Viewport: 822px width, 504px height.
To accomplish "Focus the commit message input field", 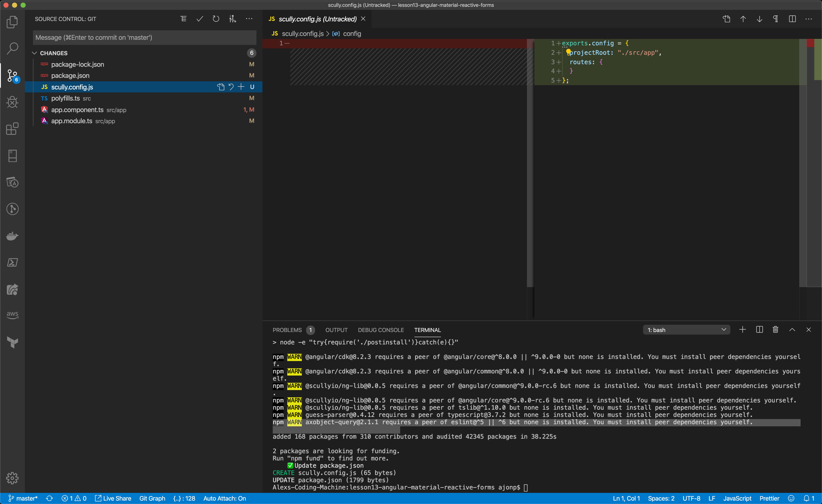I will click(x=144, y=38).
